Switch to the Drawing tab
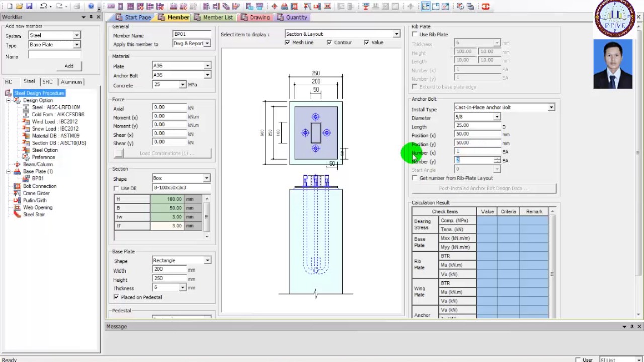 point(255,17)
